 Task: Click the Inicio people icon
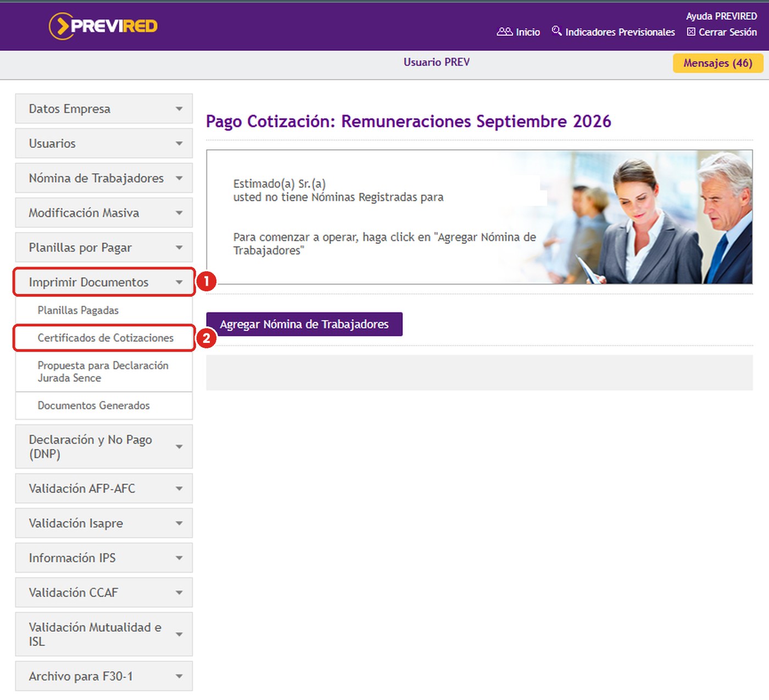pos(505,32)
